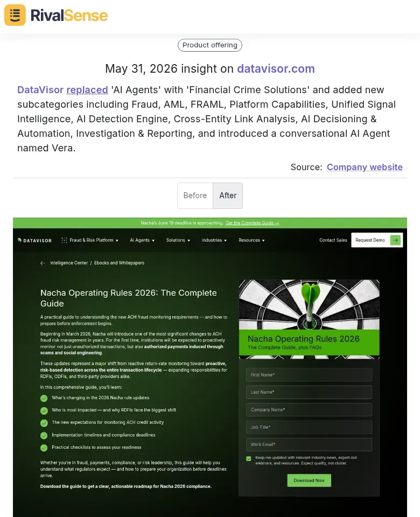Click the grid icon beside Fraud & Risk Platform
Viewport: 420px width, 517px height.
click(64, 240)
